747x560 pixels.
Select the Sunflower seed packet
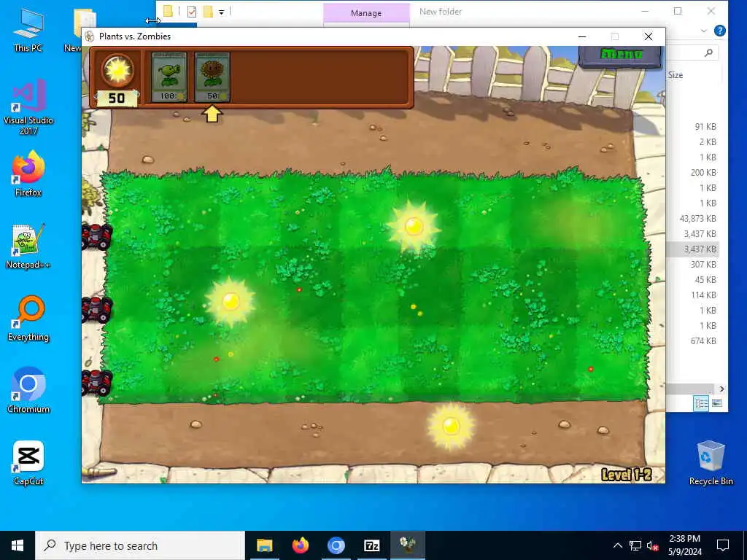212,77
